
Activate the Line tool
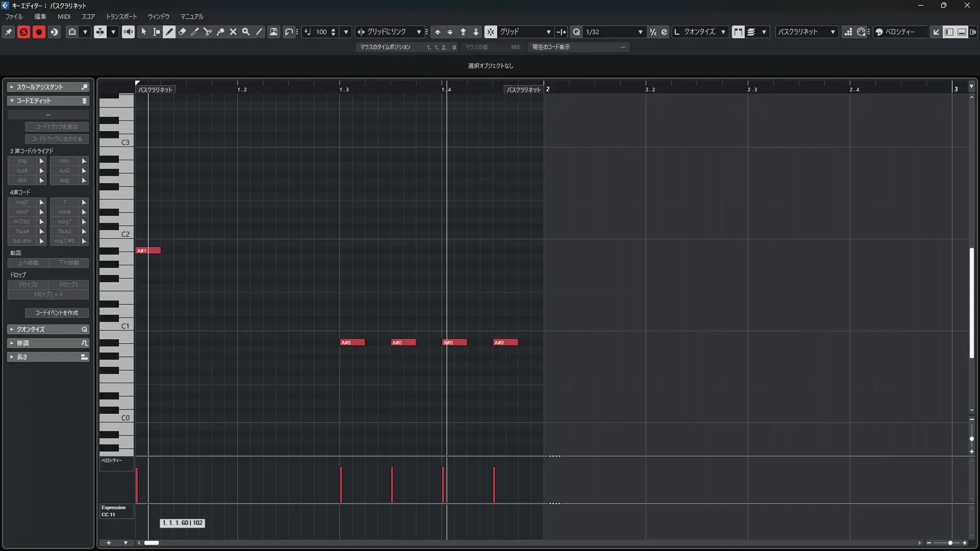pos(259,32)
